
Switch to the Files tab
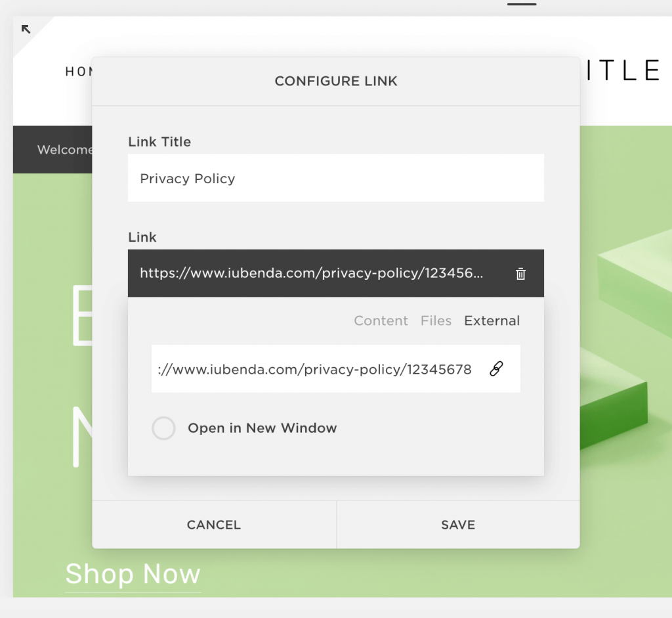point(436,320)
